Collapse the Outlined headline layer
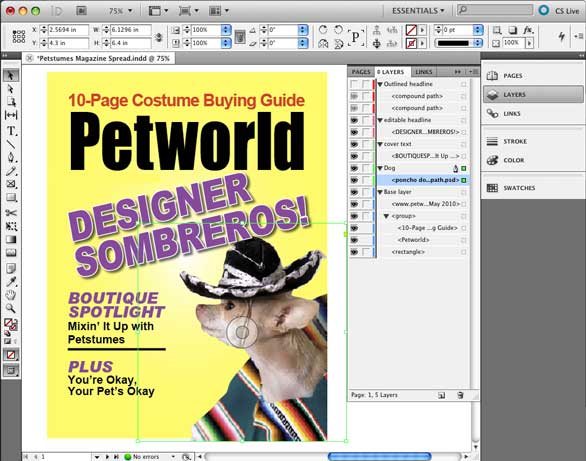 [x=380, y=84]
